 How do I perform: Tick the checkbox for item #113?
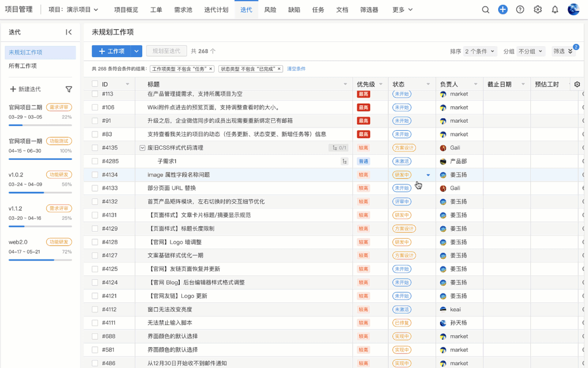(95, 94)
